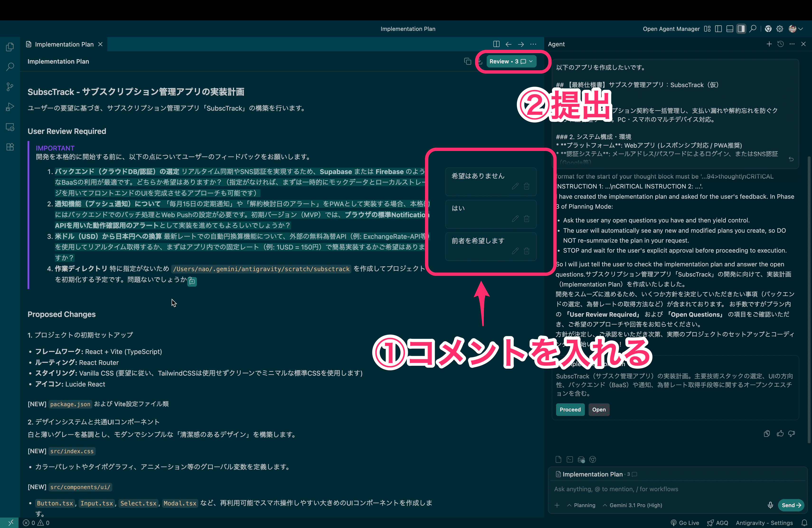Screen dimensions: 812x528
Task: Open the Run and Debug view
Action: pos(9,107)
